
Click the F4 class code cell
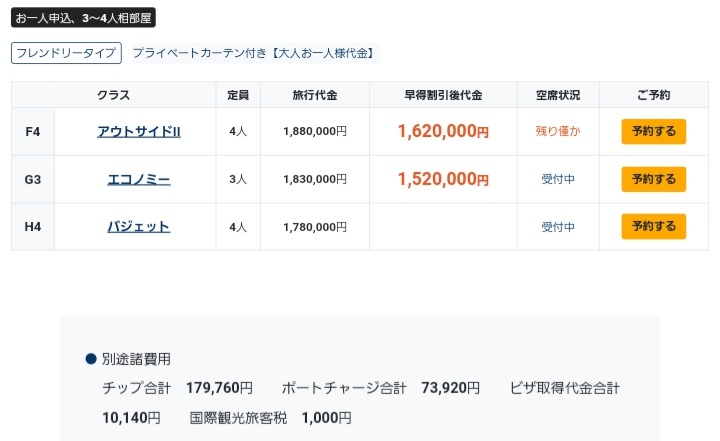click(x=33, y=132)
